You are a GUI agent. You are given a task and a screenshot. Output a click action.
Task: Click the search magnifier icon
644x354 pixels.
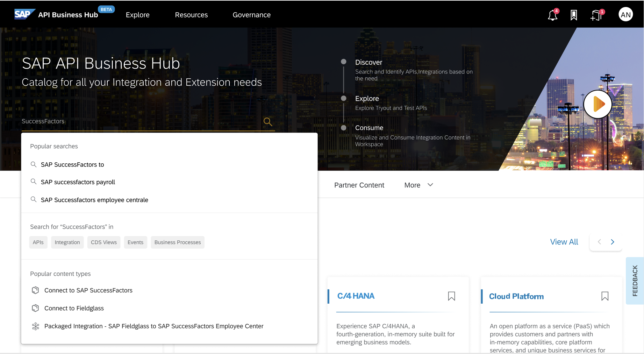tap(267, 121)
